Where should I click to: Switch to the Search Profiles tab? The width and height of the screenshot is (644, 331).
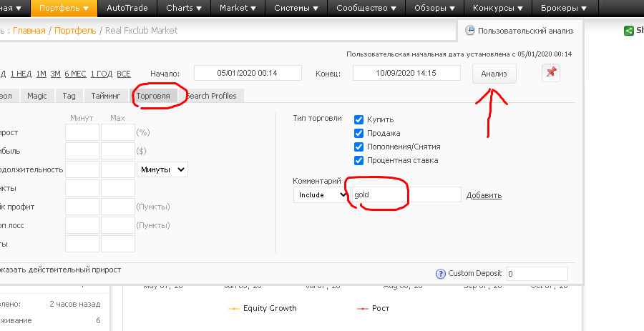pos(212,96)
